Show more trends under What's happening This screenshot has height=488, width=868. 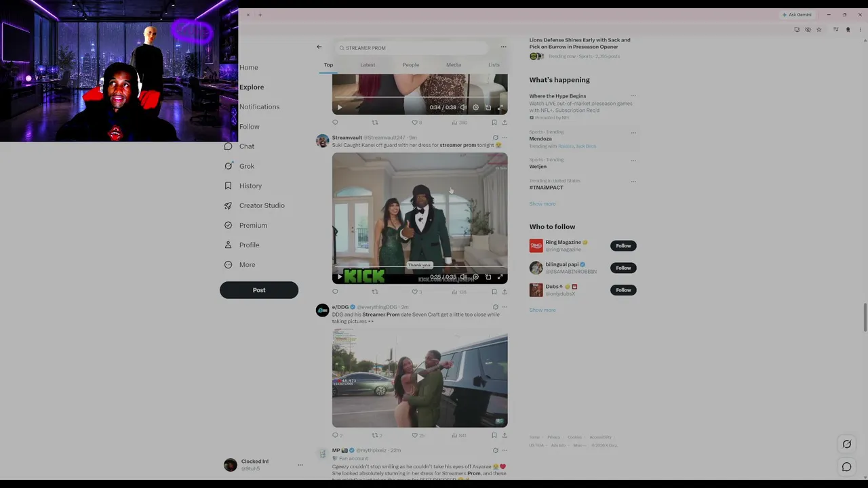542,204
